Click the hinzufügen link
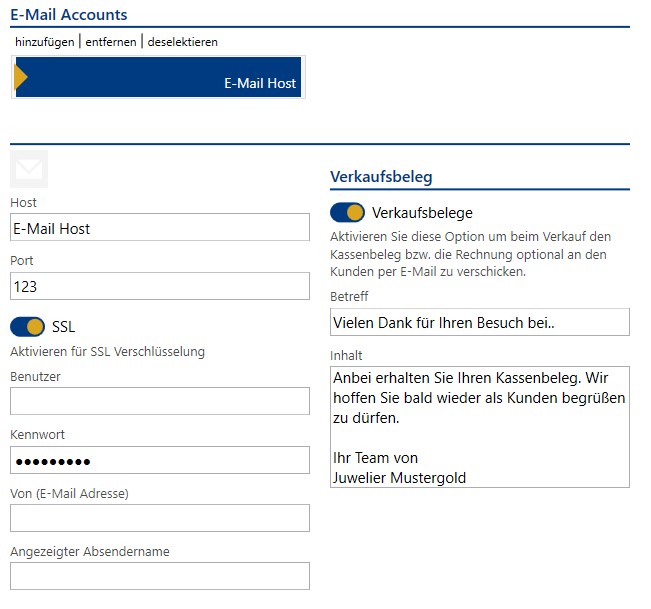The image size is (651, 609). (44, 42)
